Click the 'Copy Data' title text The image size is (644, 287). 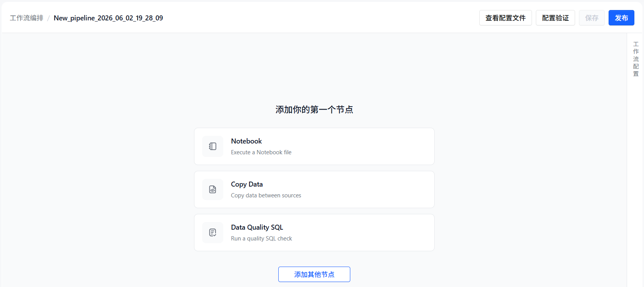coord(247,184)
